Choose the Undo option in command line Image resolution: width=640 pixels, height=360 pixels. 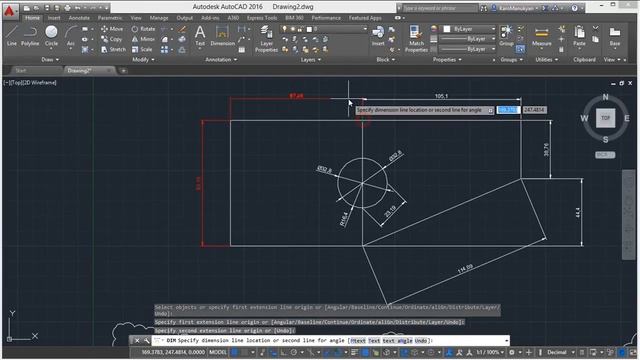click(x=421, y=340)
